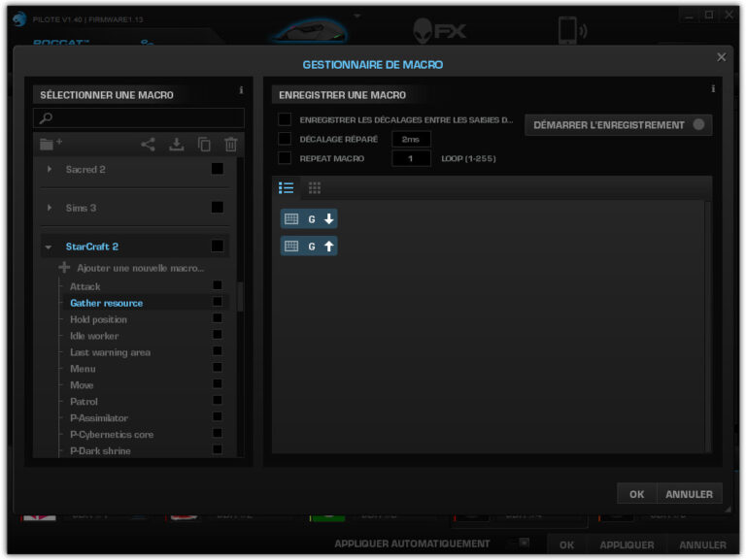
Task: Select the Last warning area macro
Action: [111, 352]
